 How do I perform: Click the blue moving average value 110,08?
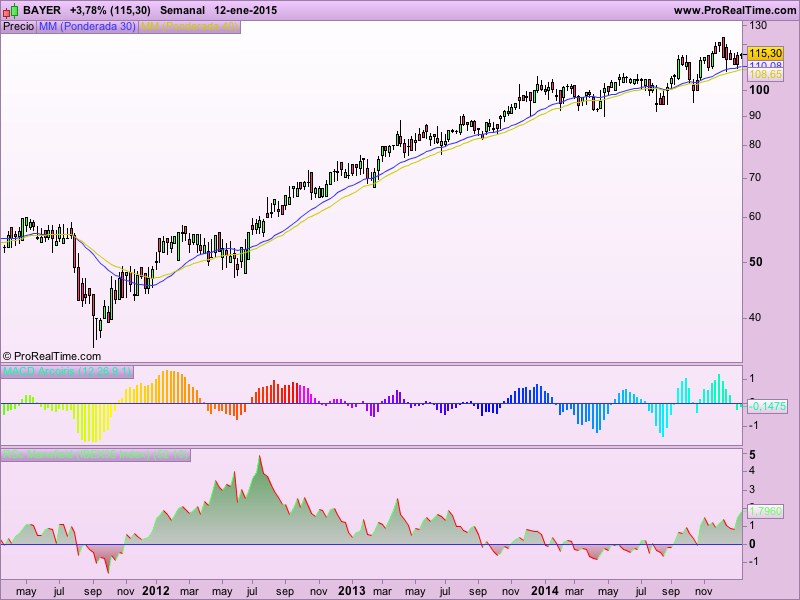tap(765, 65)
